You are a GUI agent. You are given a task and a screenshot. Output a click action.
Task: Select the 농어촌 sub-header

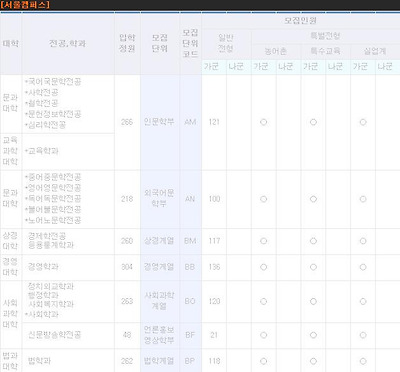(x=276, y=51)
